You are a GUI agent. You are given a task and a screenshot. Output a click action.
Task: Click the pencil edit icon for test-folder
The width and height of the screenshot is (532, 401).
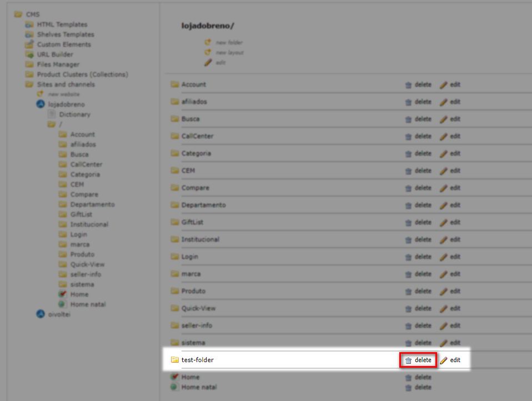click(x=443, y=360)
